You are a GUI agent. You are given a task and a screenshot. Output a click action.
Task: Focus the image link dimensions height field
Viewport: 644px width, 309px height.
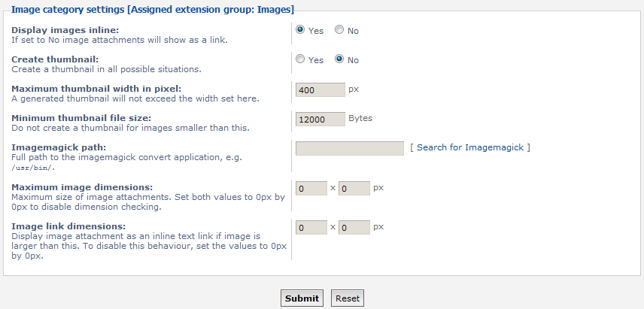pyautogui.click(x=354, y=227)
